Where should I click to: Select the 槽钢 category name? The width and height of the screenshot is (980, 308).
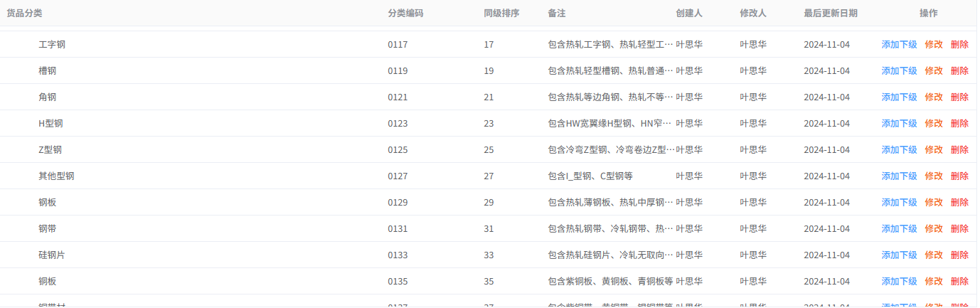coord(48,70)
